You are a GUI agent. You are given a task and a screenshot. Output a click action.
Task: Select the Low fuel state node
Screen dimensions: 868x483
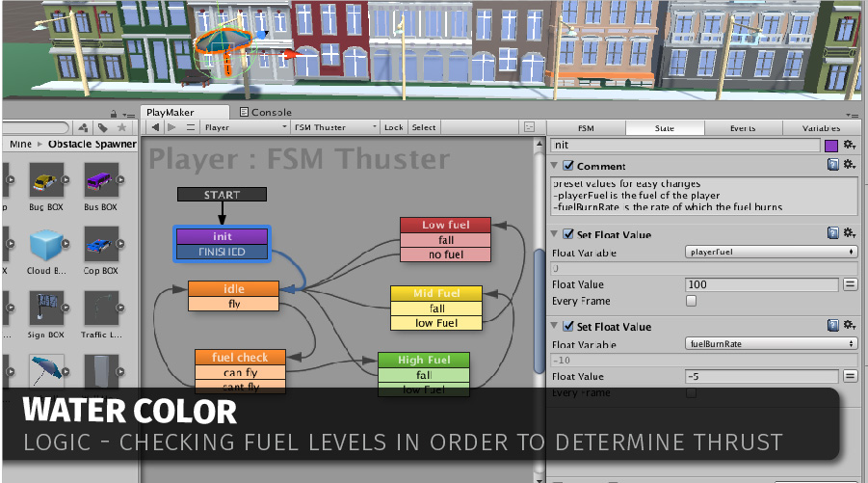pos(445,225)
